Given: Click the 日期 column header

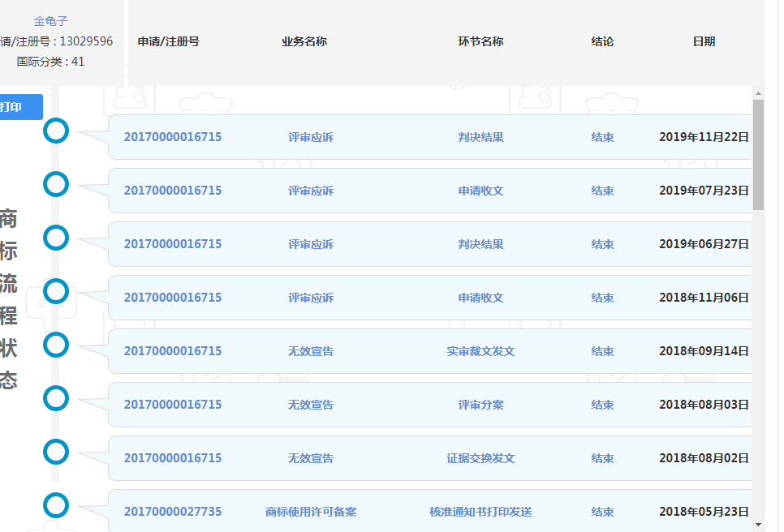Looking at the screenshot, I should coord(704,41).
